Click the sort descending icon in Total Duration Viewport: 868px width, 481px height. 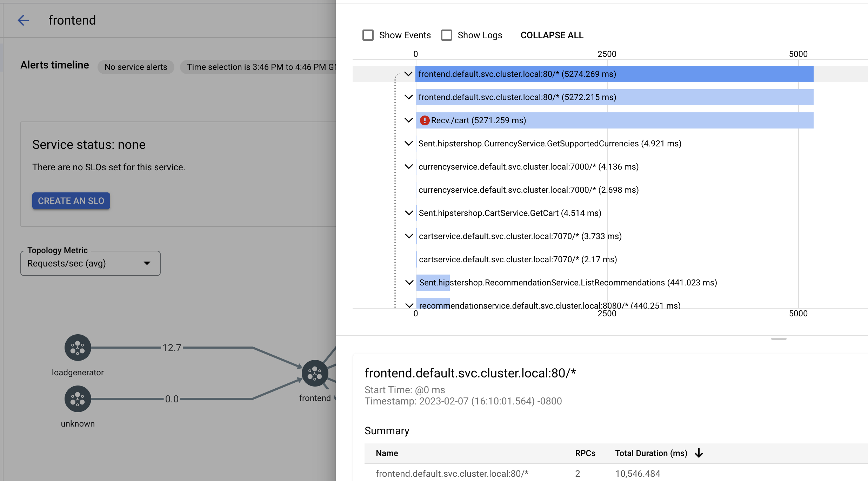pos(699,453)
